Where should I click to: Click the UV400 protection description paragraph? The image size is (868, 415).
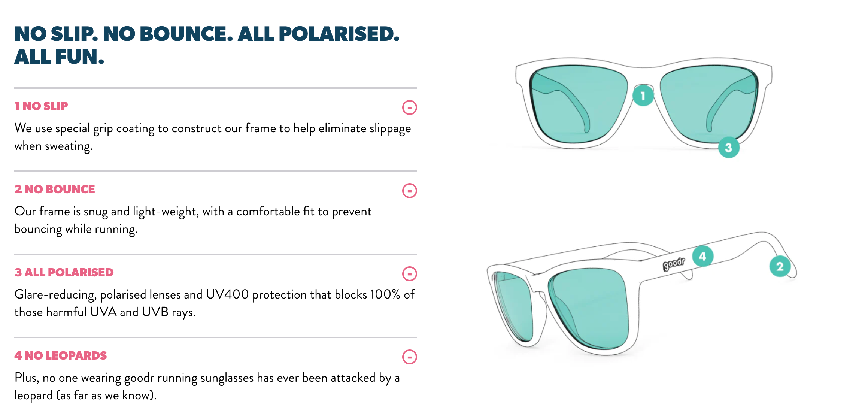pyautogui.click(x=215, y=303)
